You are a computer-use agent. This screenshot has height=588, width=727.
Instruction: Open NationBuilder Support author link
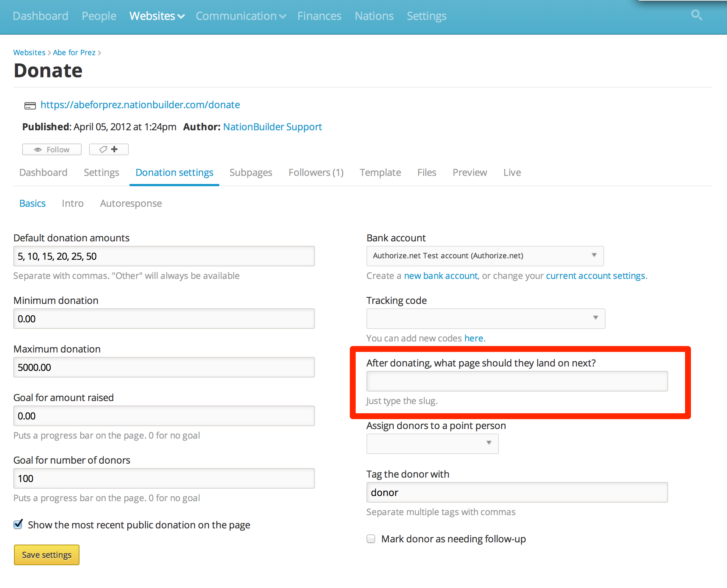(x=273, y=127)
